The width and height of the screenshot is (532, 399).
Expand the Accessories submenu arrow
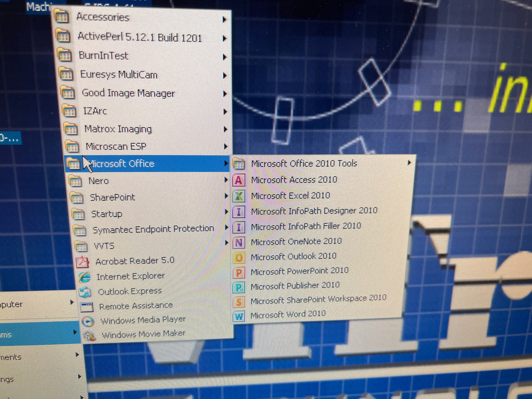224,20
